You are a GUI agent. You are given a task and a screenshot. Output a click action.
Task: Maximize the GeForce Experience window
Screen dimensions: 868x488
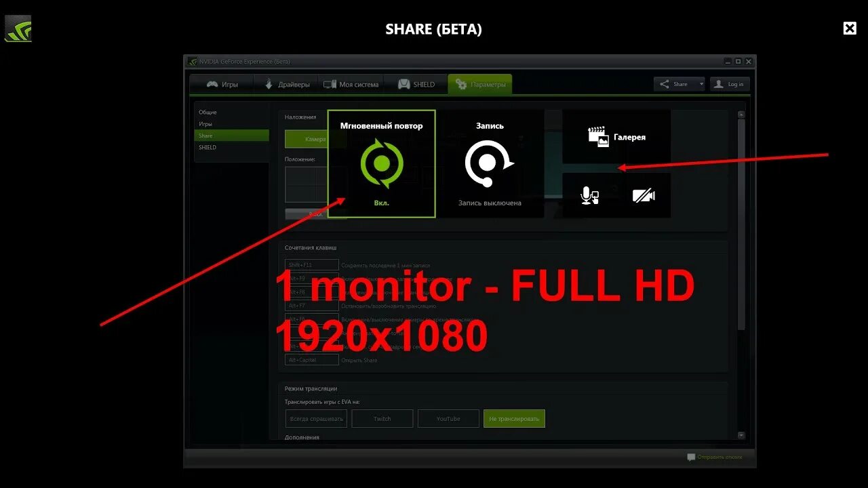(x=738, y=62)
